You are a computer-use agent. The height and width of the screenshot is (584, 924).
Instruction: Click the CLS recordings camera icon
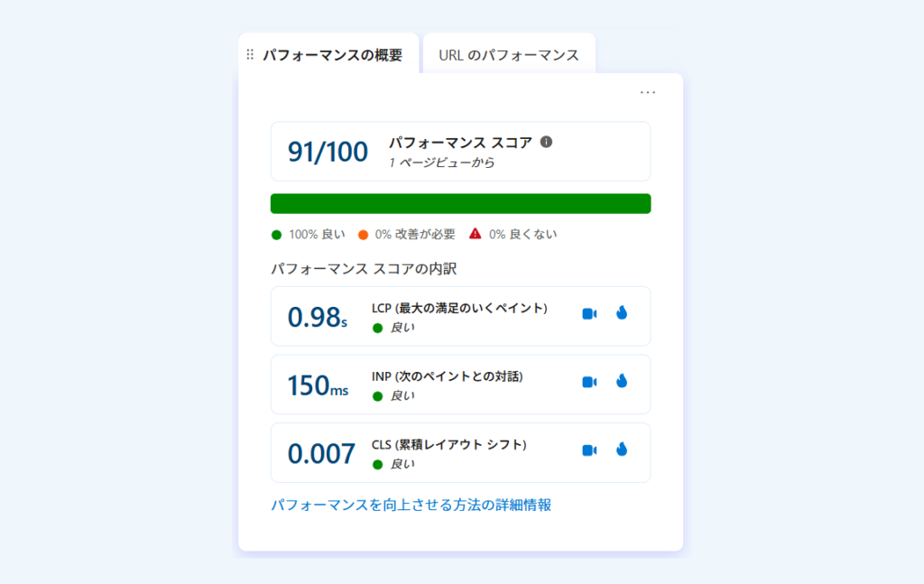589,450
